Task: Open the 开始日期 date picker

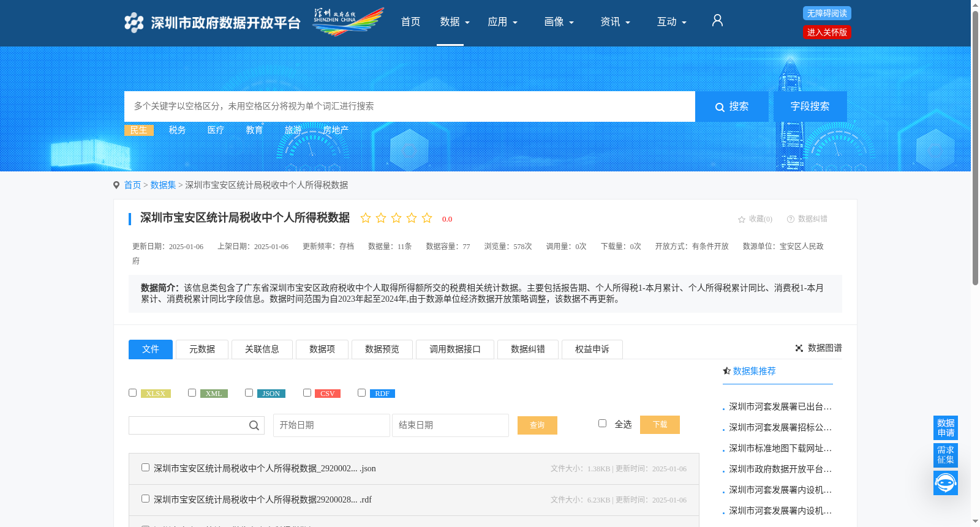Action: [x=331, y=425]
